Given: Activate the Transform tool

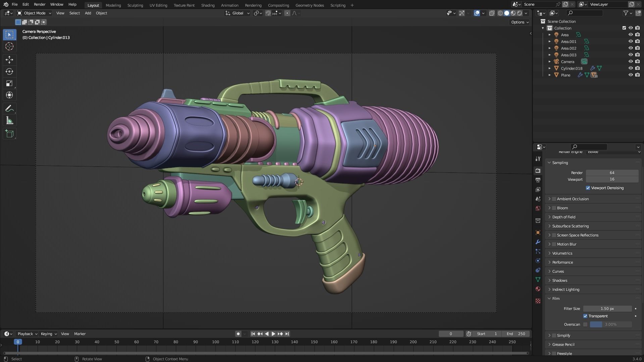Looking at the screenshot, I should tap(9, 95).
